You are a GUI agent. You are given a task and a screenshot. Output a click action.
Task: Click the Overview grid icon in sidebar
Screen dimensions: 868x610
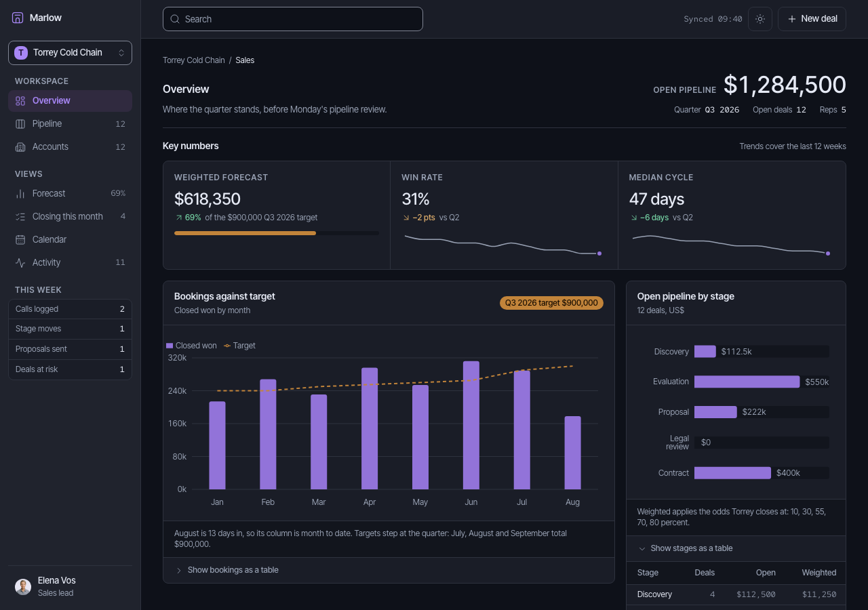click(x=20, y=101)
